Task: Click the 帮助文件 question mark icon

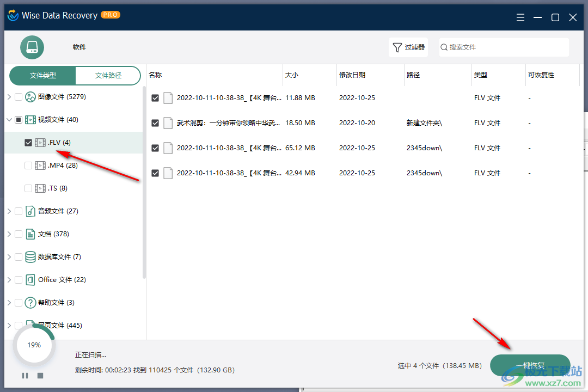Action: coord(30,303)
